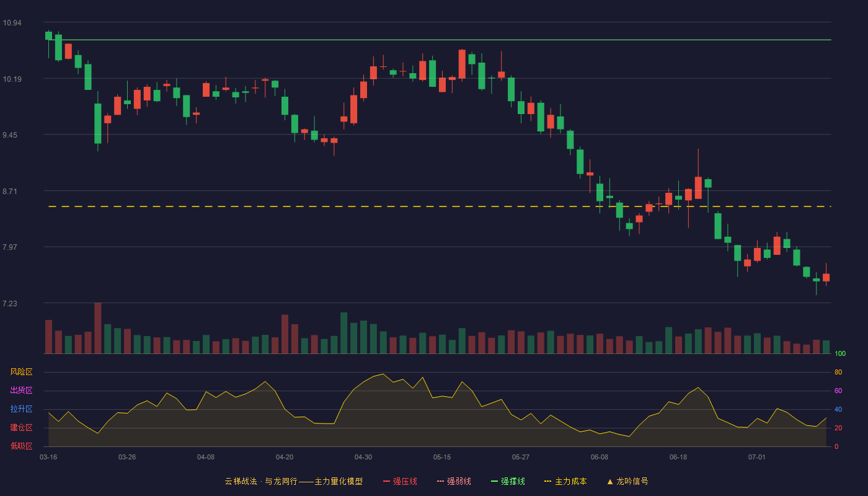
Task: Select the 拉升区 zone label
Action: (21, 409)
